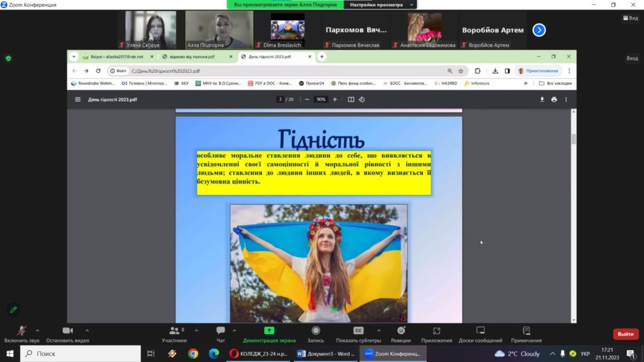This screenshot has width=644, height=362.
Task: Enable Показать субтитры captions
Action: point(358,334)
